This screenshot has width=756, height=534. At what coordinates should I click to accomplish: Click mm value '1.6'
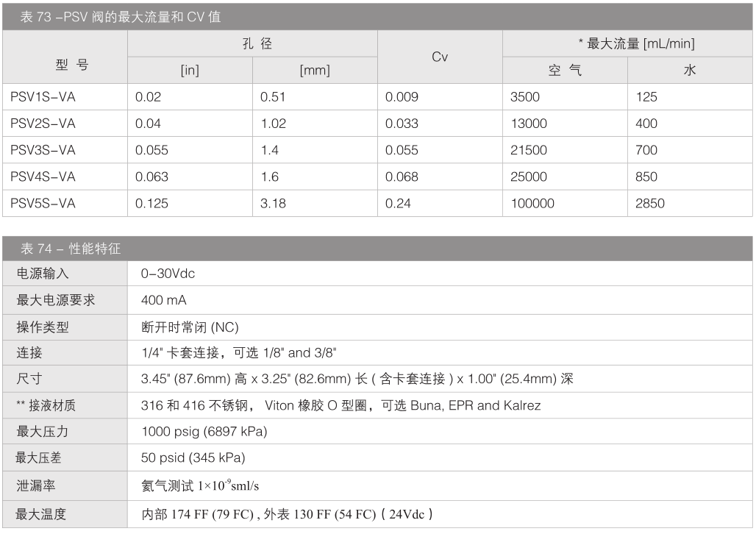[269, 177]
